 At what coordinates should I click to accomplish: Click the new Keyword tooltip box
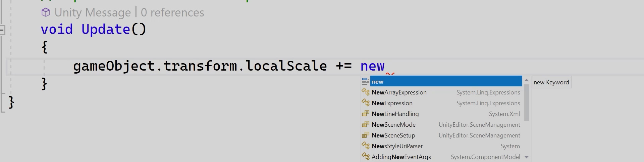click(x=551, y=82)
